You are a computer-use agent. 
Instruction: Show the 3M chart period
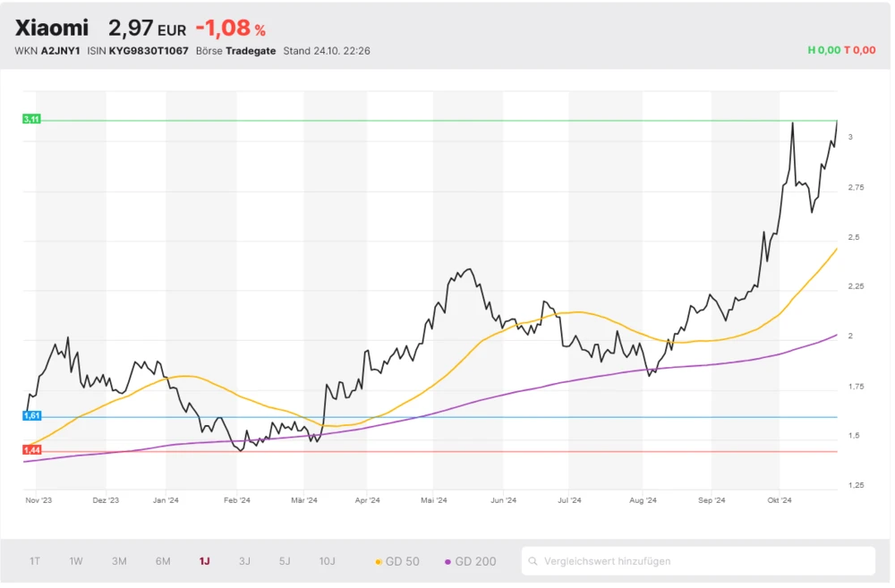coord(119,561)
